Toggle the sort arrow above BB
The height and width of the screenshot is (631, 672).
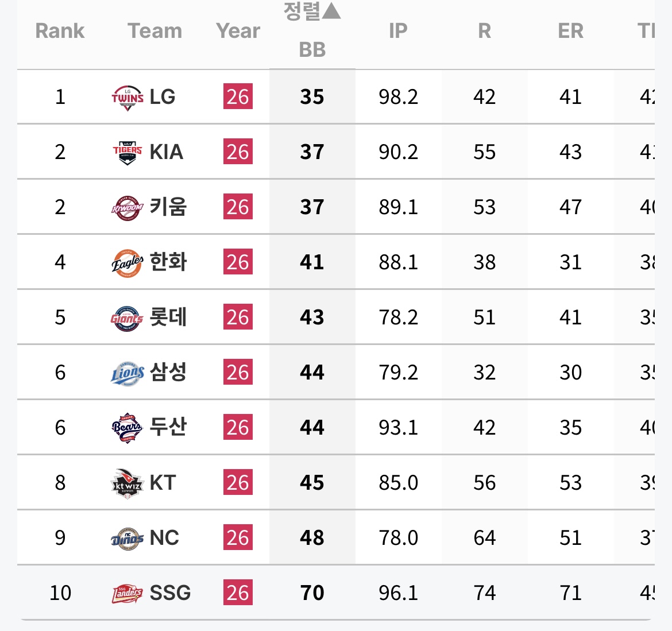tap(331, 11)
